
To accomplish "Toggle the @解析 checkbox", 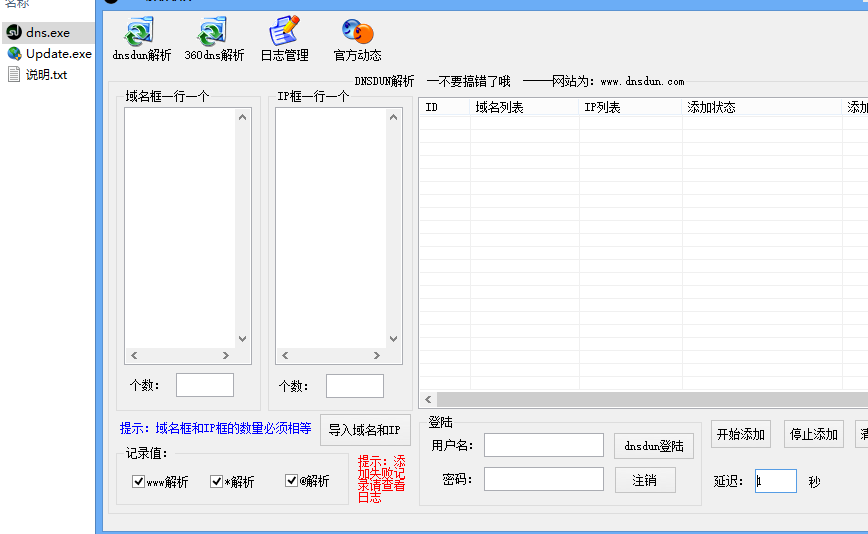I will click(292, 482).
